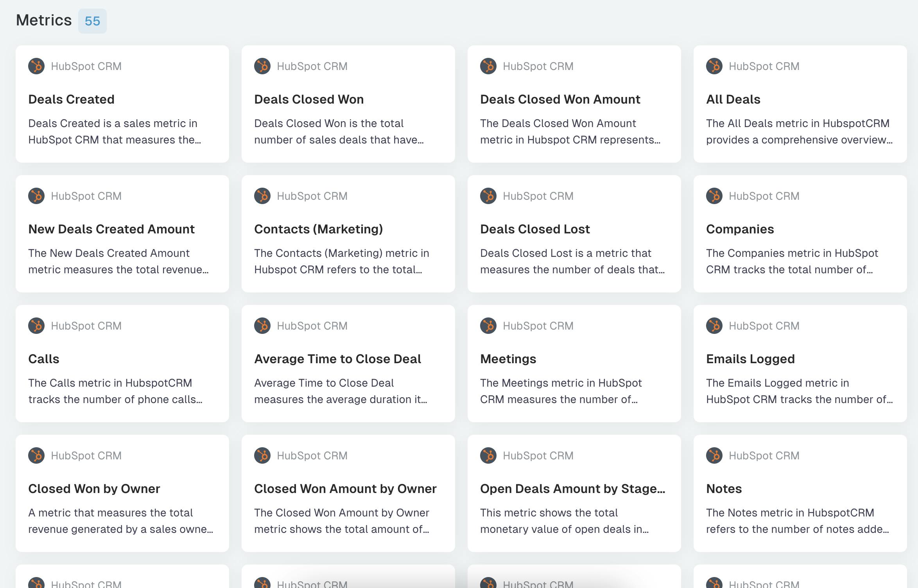Select the Calls metric title
This screenshot has height=588, width=918.
coord(44,359)
